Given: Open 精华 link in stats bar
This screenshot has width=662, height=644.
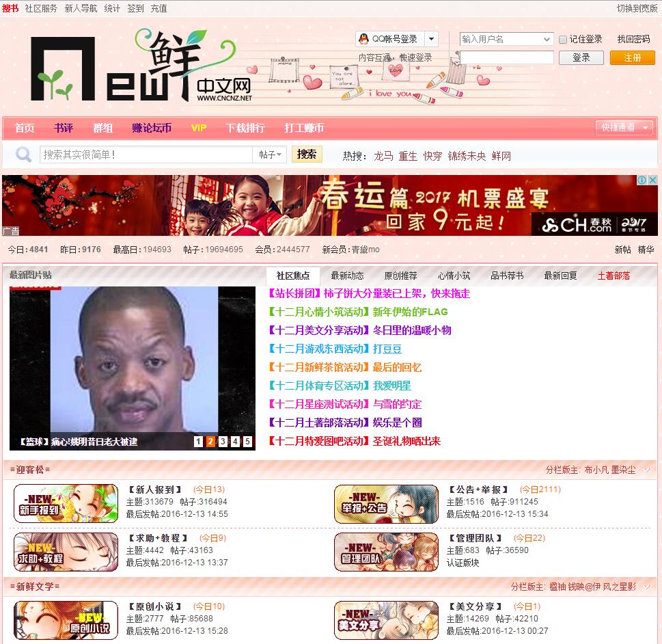Looking at the screenshot, I should [646, 250].
